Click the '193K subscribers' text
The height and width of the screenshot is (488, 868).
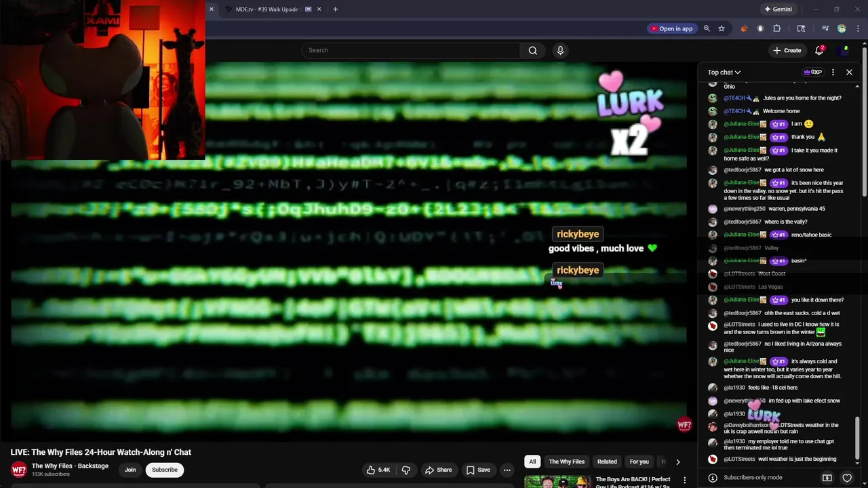(x=51, y=474)
